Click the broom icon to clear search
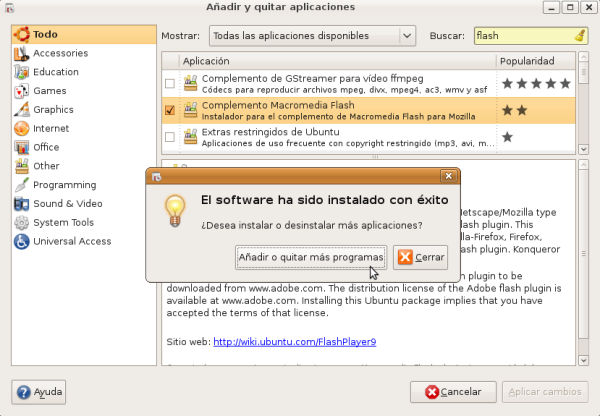Viewport: 600px width, 416px height. click(x=580, y=36)
